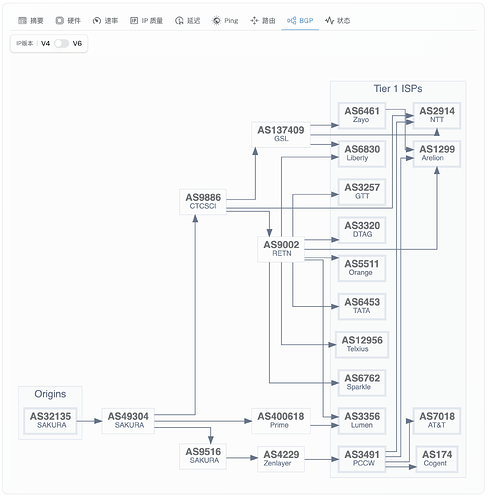Click the status pulse-line icon

coord(329,21)
